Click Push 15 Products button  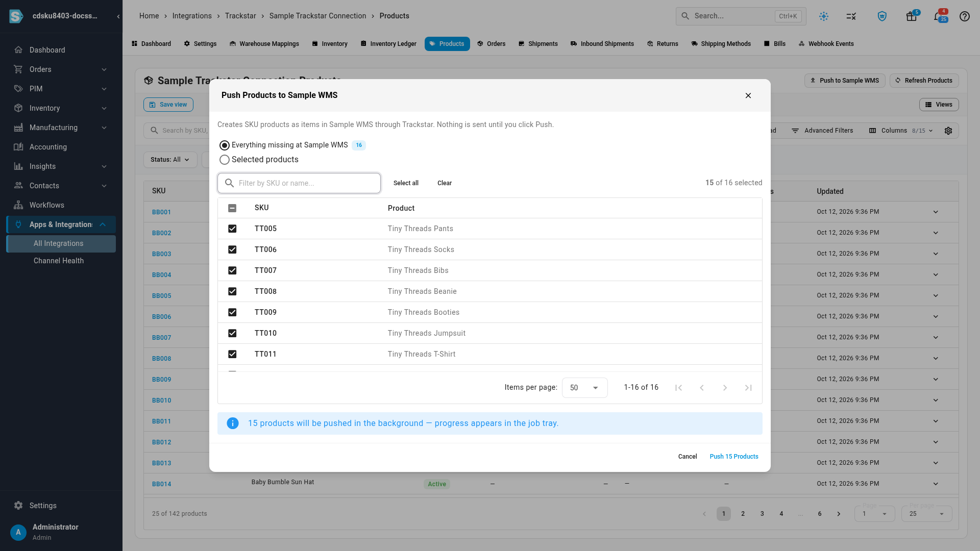(734, 457)
